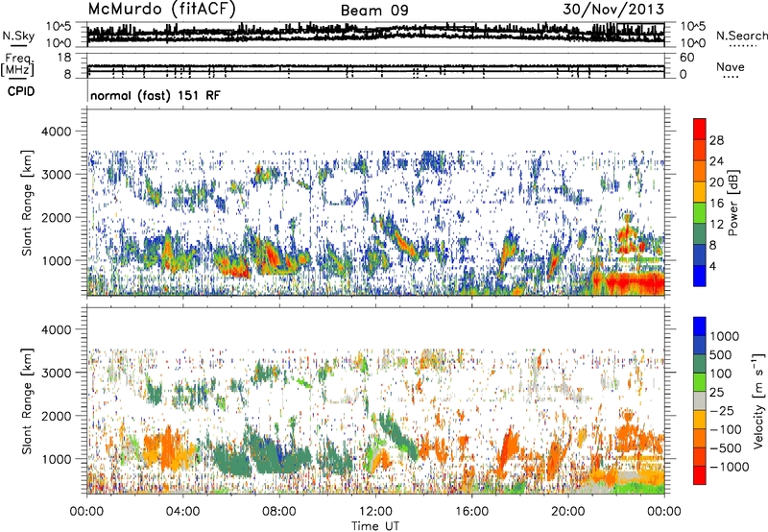Click the "28" value on Power colorbar

pyautogui.click(x=716, y=140)
